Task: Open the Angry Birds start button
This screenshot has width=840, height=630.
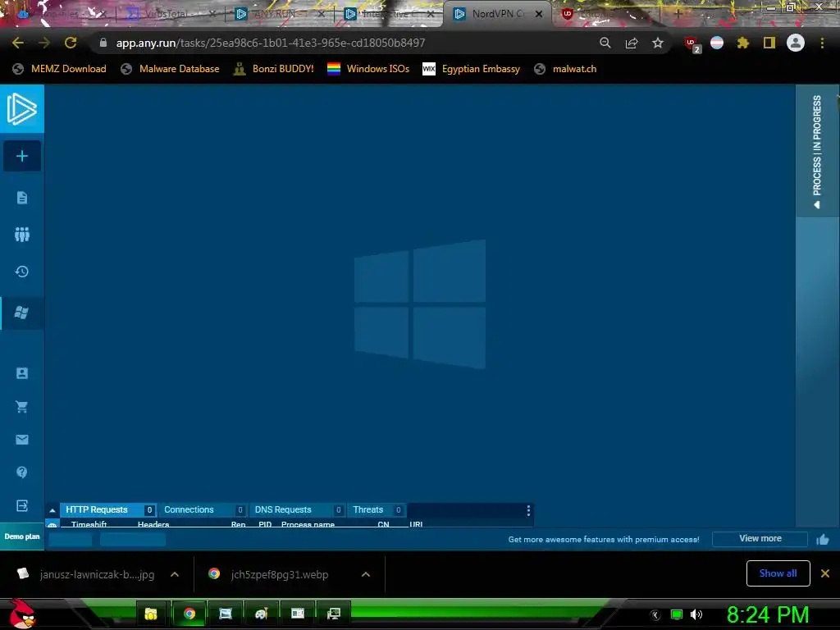Action: pos(22,614)
